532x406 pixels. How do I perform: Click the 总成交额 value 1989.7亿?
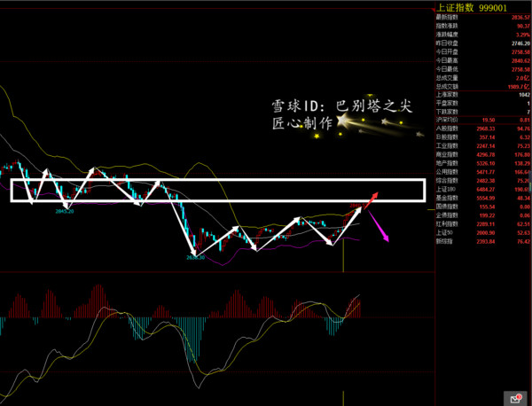coord(519,87)
